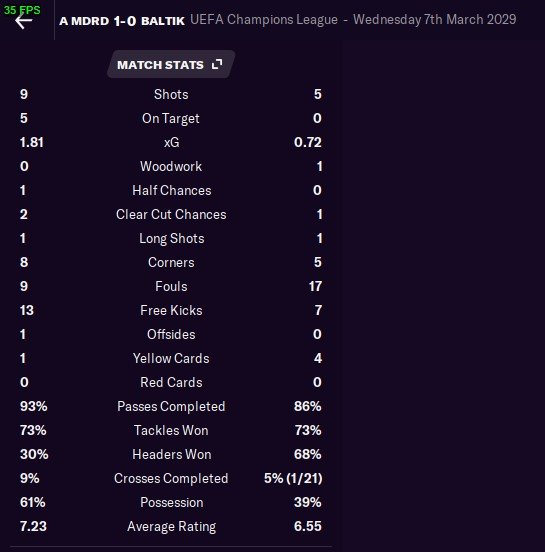Click the Headers Won stat label
The width and height of the screenshot is (545, 552).
click(172, 454)
